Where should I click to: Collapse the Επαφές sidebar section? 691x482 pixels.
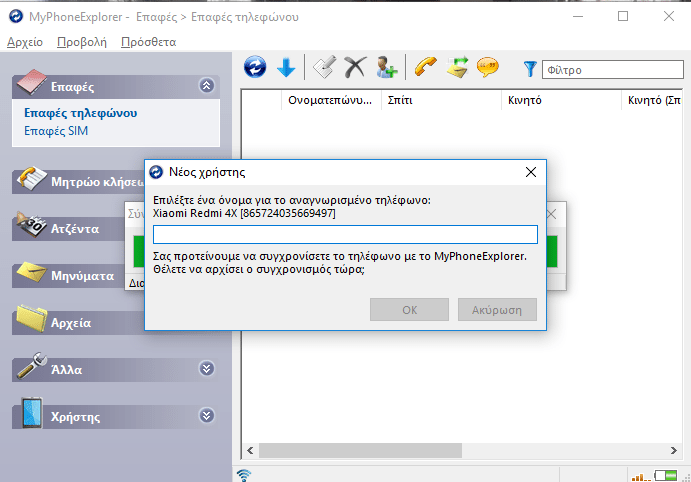[207, 85]
